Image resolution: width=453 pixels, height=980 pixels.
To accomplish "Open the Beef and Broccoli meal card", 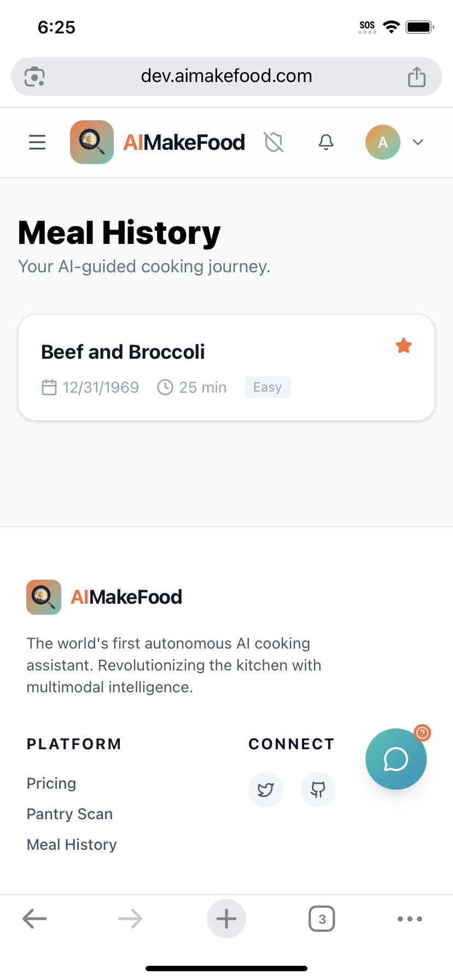I will pyautogui.click(x=226, y=367).
